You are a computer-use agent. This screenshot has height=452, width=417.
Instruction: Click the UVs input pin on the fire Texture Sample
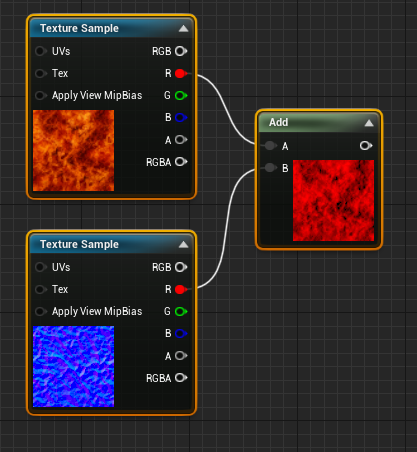click(x=41, y=51)
